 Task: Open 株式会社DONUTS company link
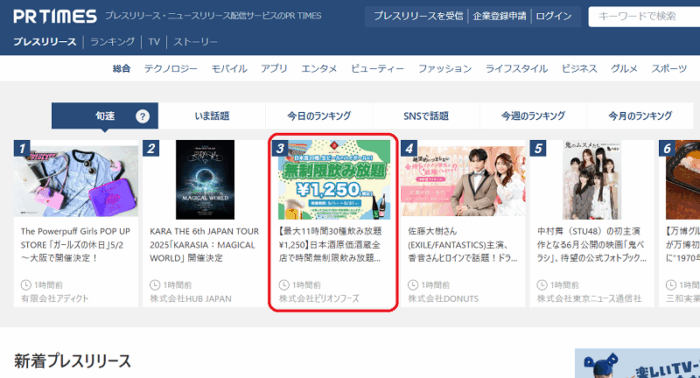pyautogui.click(x=443, y=299)
